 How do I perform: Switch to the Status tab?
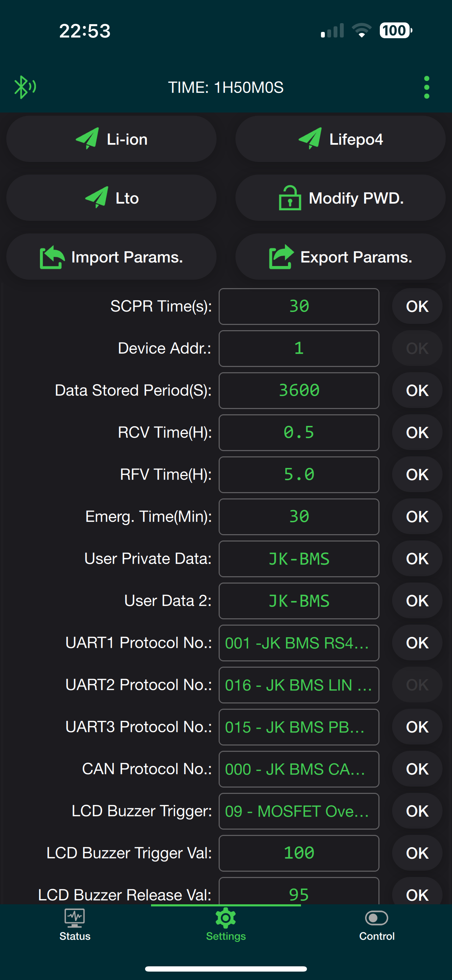click(75, 925)
